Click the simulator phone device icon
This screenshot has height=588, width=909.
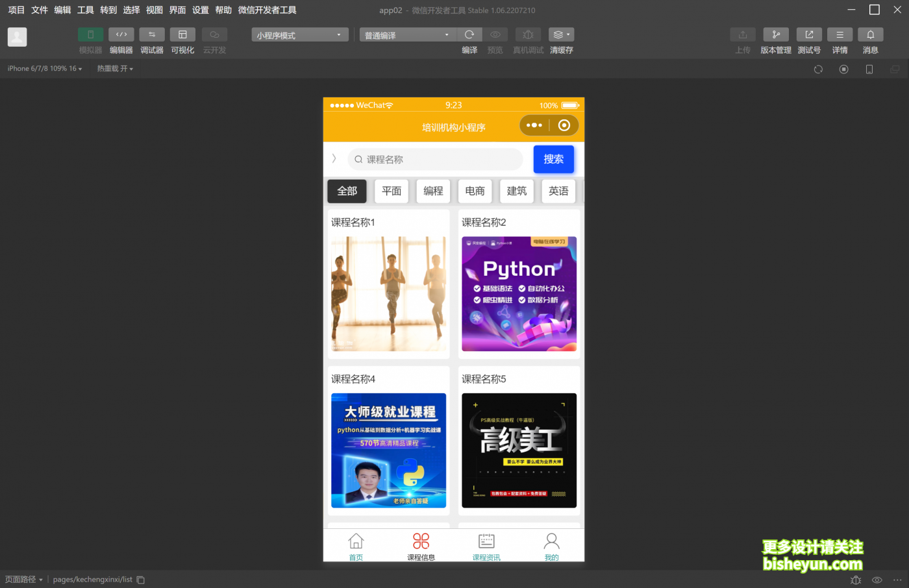tap(869, 69)
